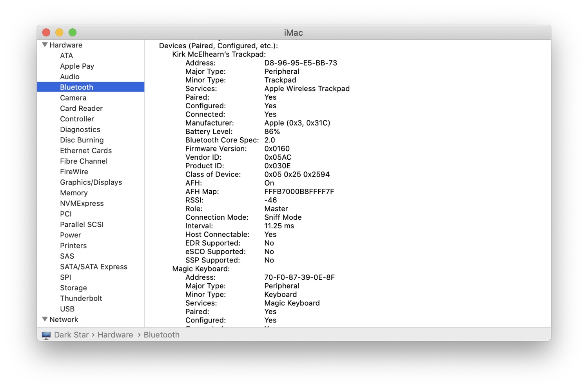Click the Host Connectable label
This screenshot has width=588, height=390.
click(x=218, y=235)
